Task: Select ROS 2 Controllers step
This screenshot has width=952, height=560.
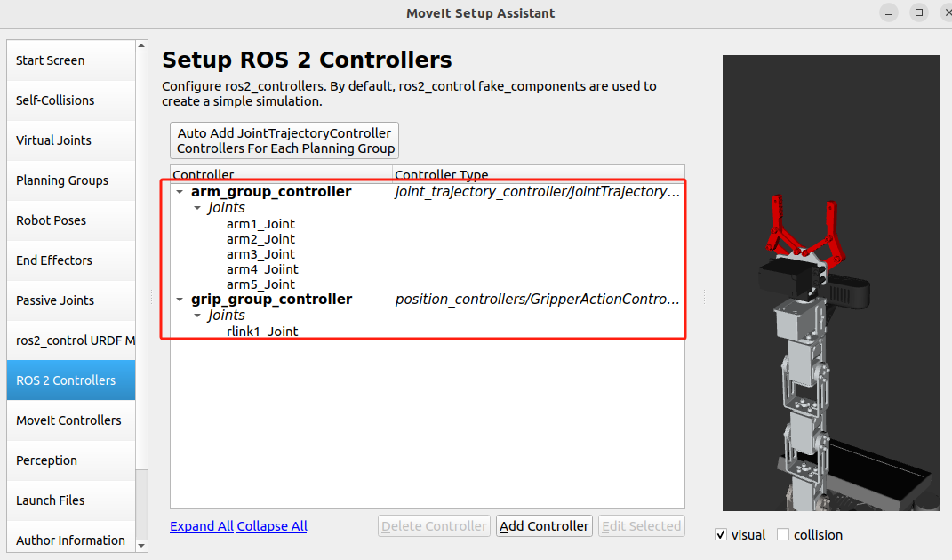Action: pyautogui.click(x=71, y=380)
